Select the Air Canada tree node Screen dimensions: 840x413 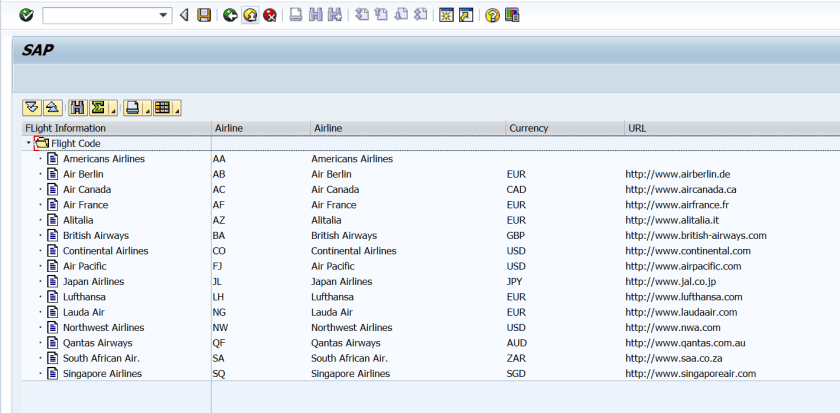tap(87, 190)
